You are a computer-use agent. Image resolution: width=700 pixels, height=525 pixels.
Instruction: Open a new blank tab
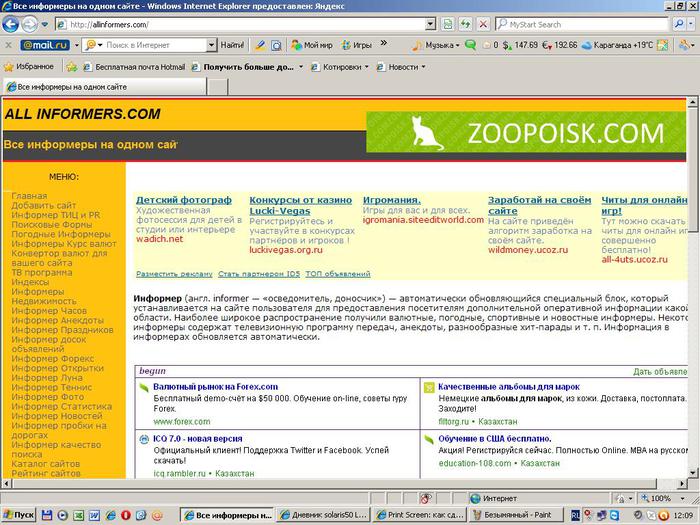pos(218,87)
